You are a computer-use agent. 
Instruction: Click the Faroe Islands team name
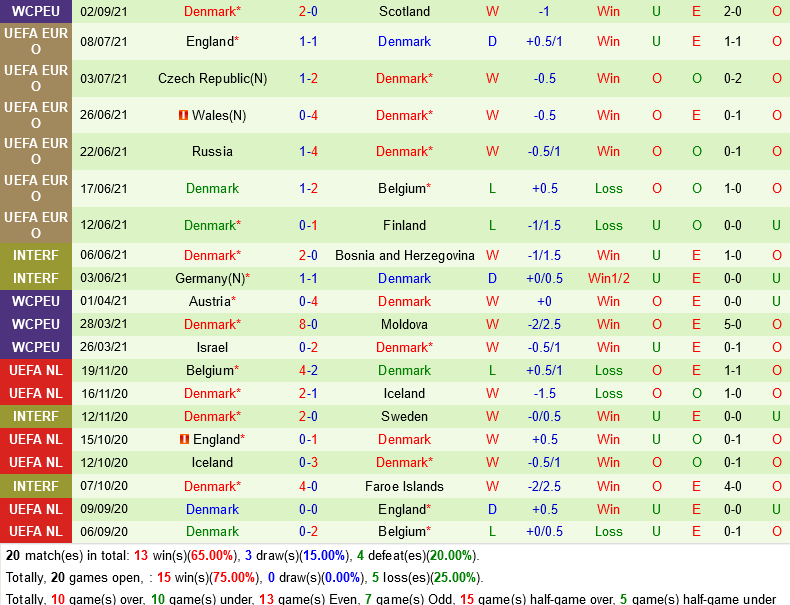pyautogui.click(x=404, y=486)
